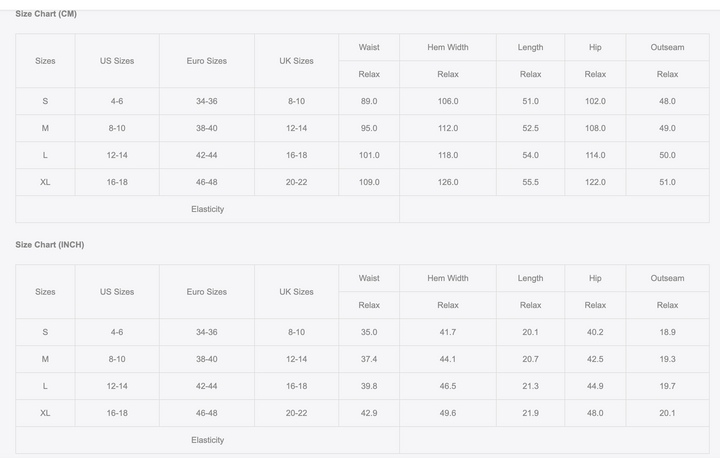This screenshot has width=720, height=458.
Task: Select the Euro Sizes header in INCH chart
Action: pyautogui.click(x=207, y=292)
